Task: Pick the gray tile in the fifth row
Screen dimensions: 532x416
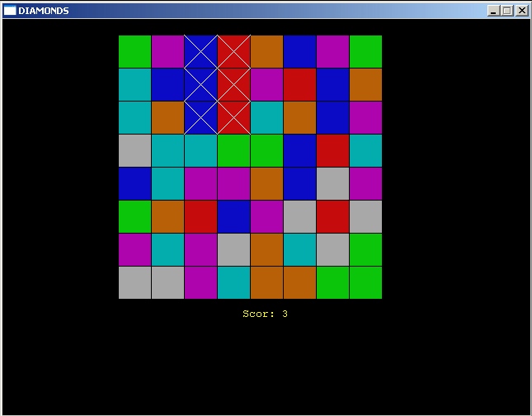Action: click(x=332, y=183)
